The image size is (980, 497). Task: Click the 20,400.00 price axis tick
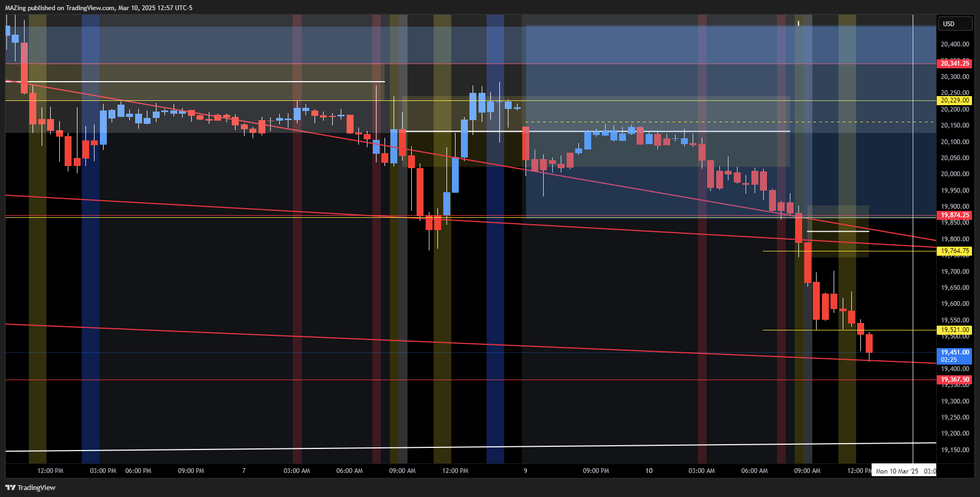(955, 44)
